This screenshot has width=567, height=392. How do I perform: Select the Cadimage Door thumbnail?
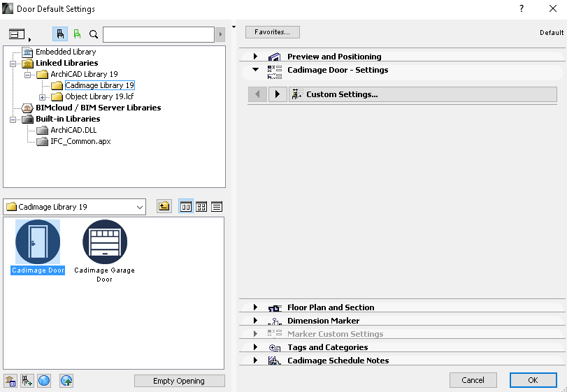pos(38,242)
